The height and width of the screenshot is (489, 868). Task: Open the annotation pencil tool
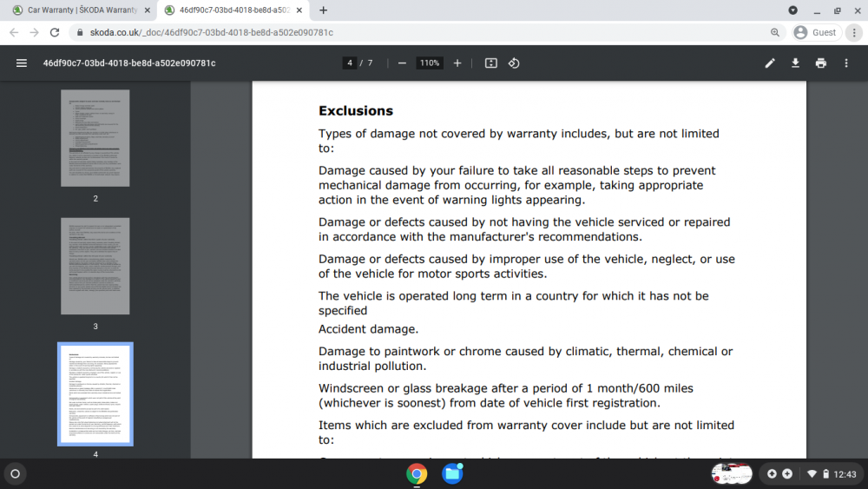[770, 63]
